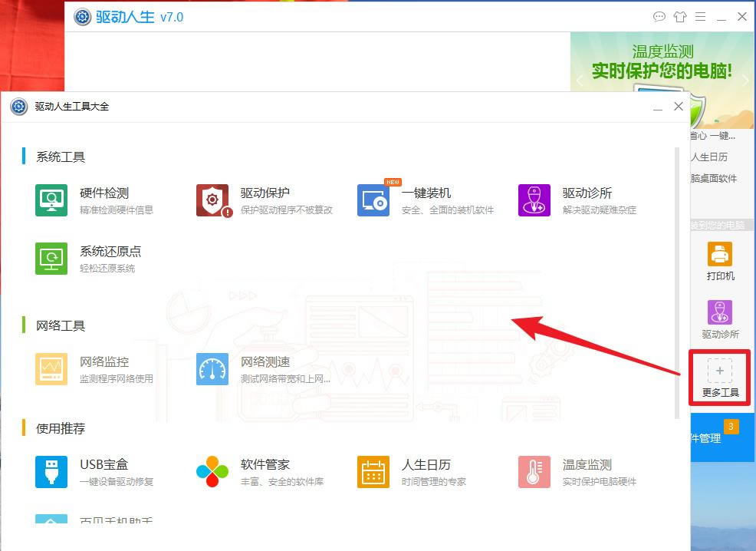The image size is (756, 551).
Task: Click the v7.0 version label
Action: click(x=172, y=18)
